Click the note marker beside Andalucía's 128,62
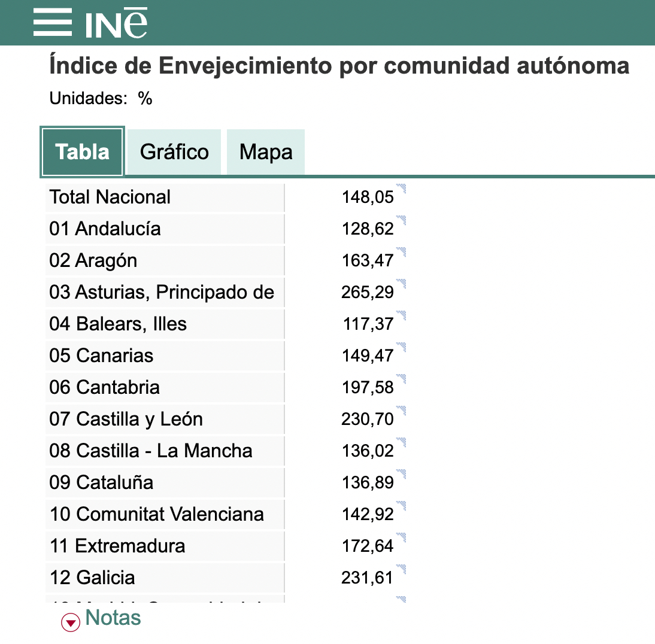This screenshot has height=644, width=655. pyautogui.click(x=401, y=221)
